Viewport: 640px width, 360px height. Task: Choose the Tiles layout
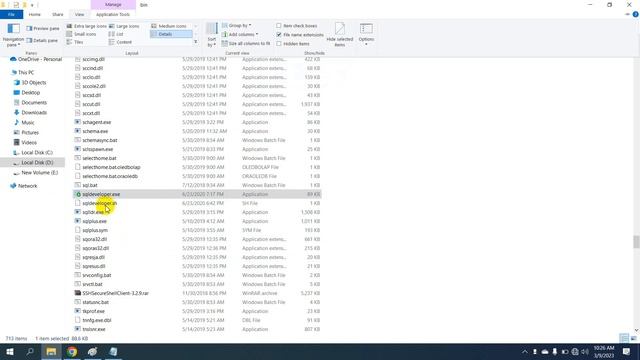[75, 42]
